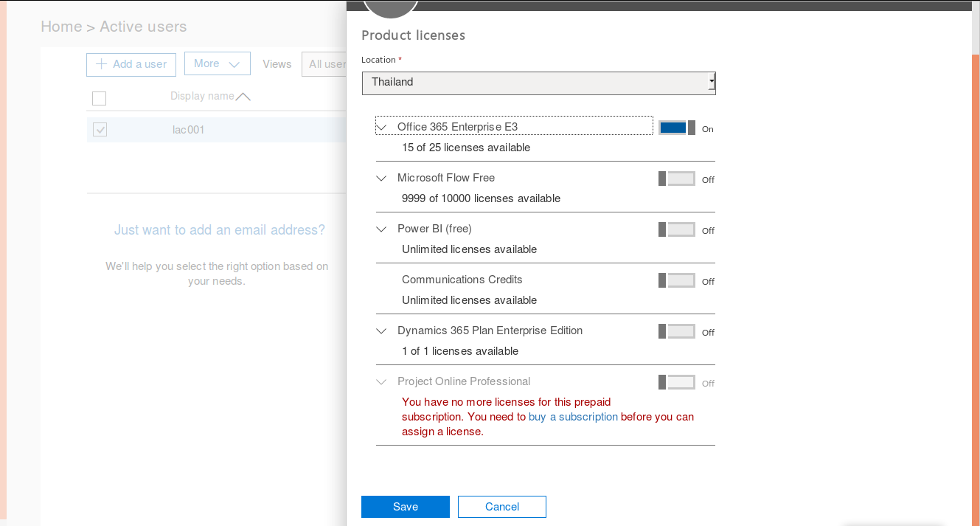Expand Power BI (free) chevron
This screenshot has width=980, height=526.
381,229
